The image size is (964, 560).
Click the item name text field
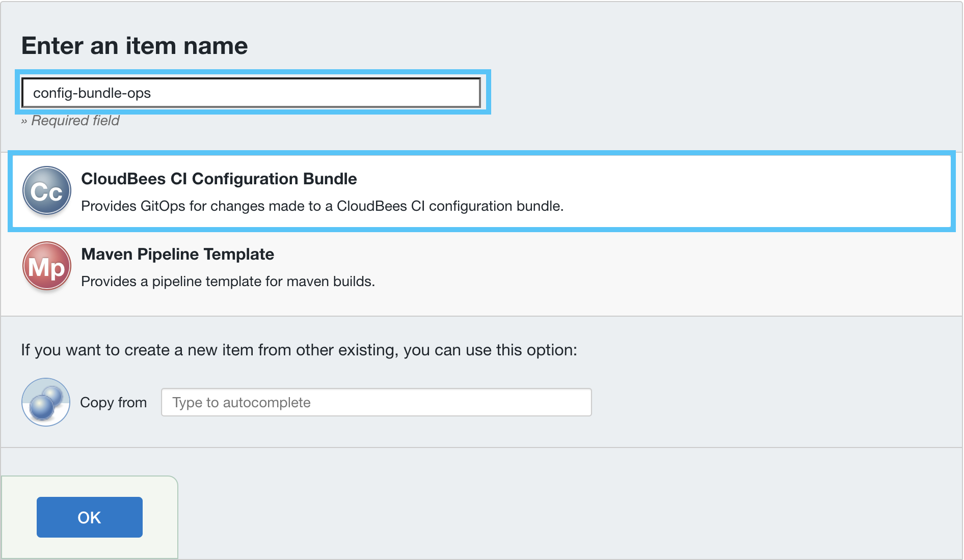tap(251, 93)
